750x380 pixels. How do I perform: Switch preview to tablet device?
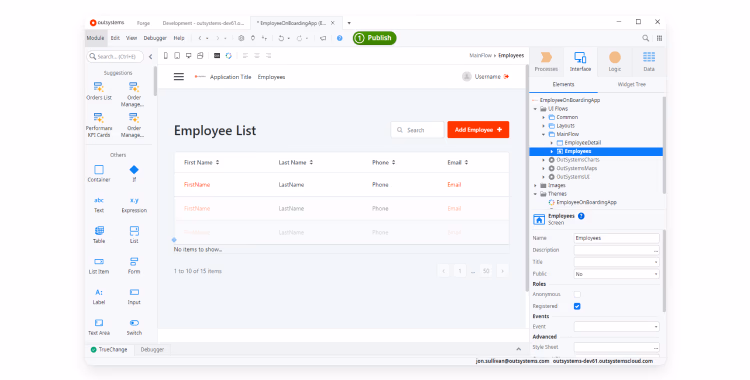pyautogui.click(x=177, y=56)
